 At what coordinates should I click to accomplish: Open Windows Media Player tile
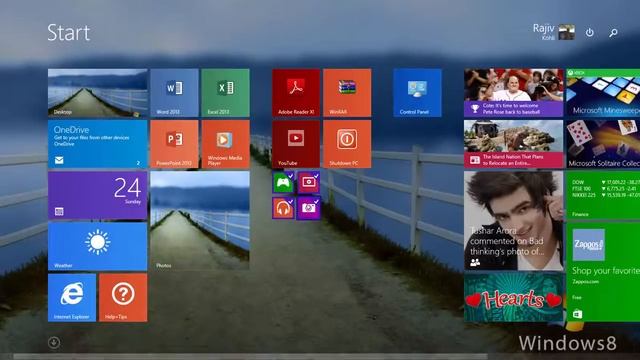tap(225, 144)
